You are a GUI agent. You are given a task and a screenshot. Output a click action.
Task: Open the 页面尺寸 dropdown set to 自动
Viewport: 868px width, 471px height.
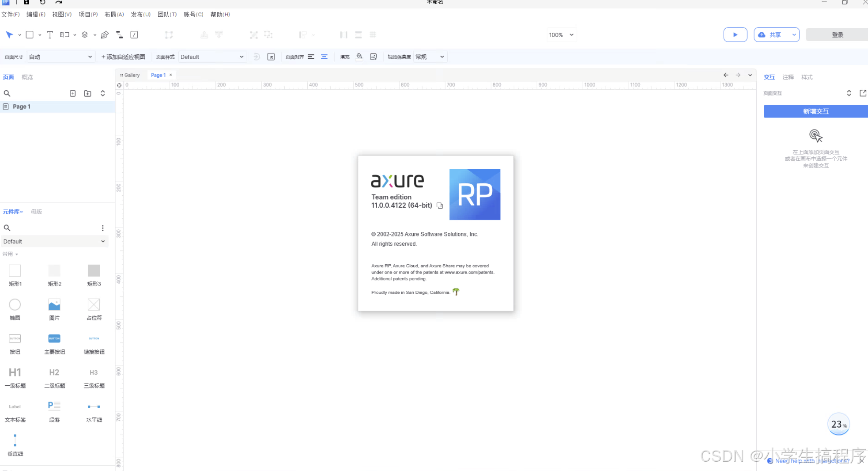[60, 57]
